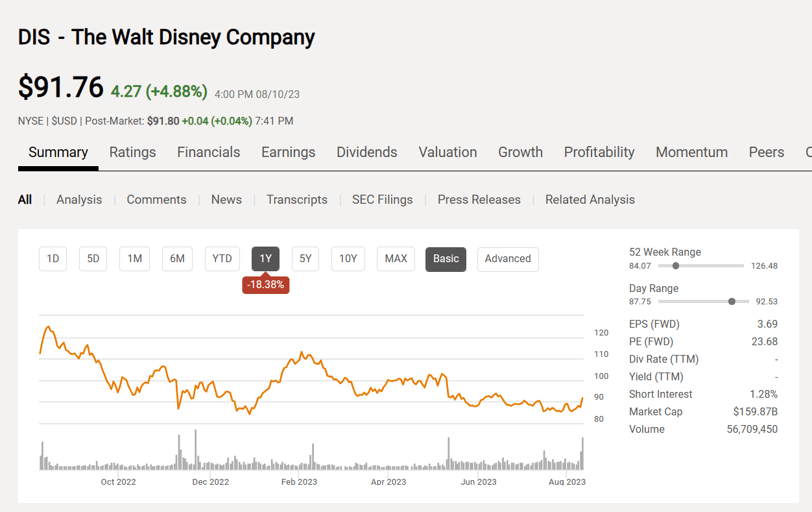
Task: Switch chart to YTD range
Action: click(x=222, y=259)
